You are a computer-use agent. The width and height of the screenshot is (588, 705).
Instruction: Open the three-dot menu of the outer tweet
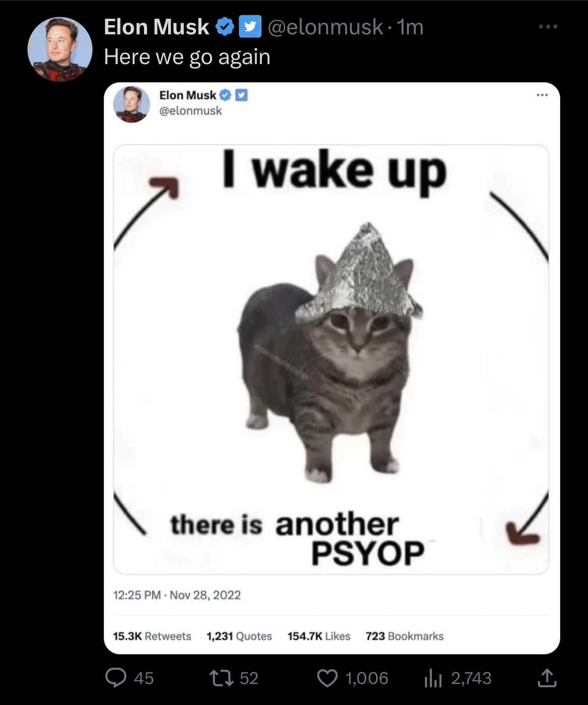548,27
